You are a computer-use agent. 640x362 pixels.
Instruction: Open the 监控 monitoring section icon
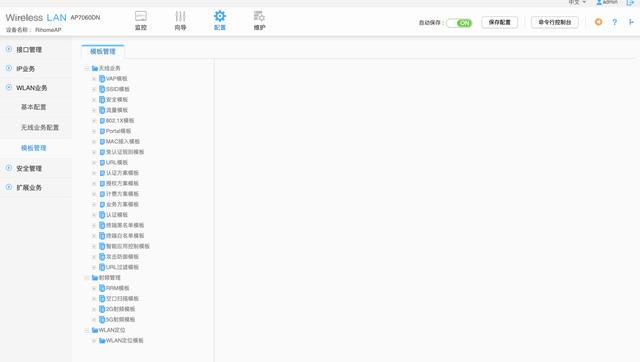(x=141, y=16)
